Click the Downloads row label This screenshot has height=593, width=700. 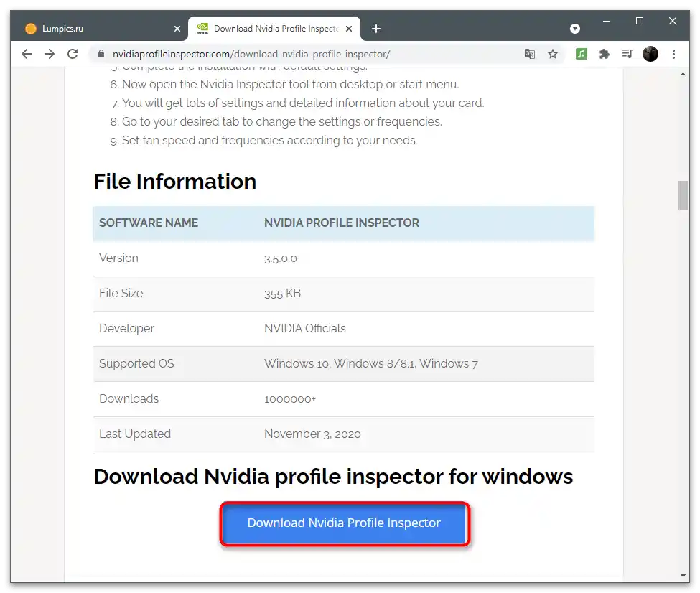point(129,398)
